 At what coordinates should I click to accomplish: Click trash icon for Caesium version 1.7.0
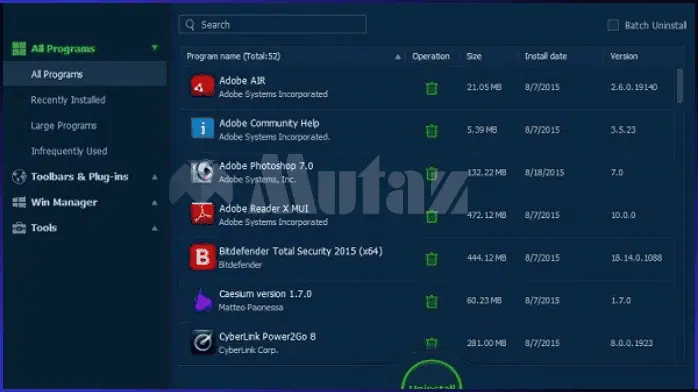pyautogui.click(x=431, y=301)
